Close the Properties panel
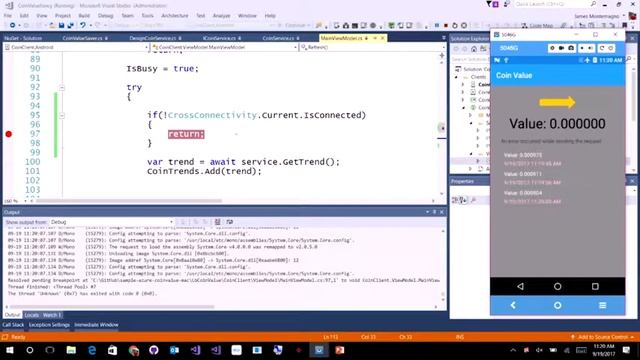Screen dimensions: 640x360 pos(632,181)
